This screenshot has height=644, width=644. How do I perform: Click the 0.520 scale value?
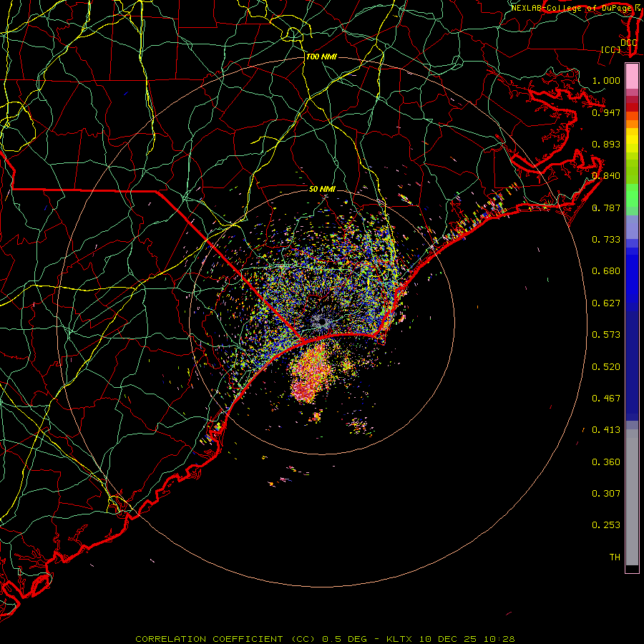tap(606, 367)
